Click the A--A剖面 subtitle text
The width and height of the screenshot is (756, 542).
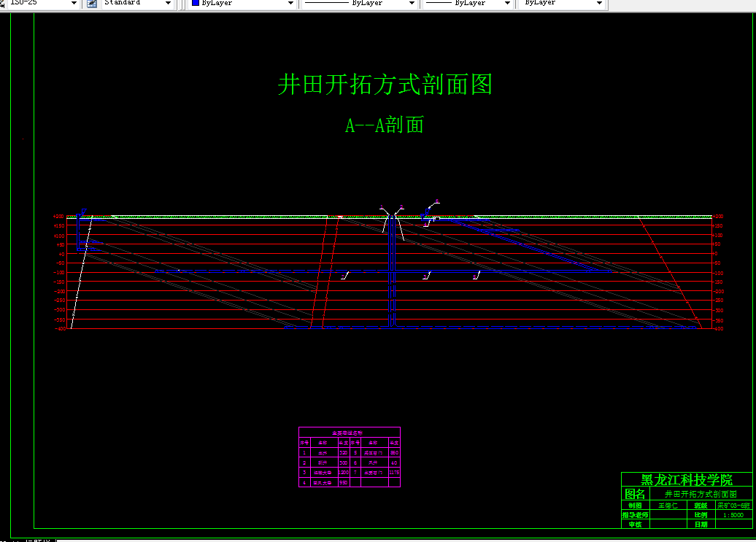pos(385,125)
